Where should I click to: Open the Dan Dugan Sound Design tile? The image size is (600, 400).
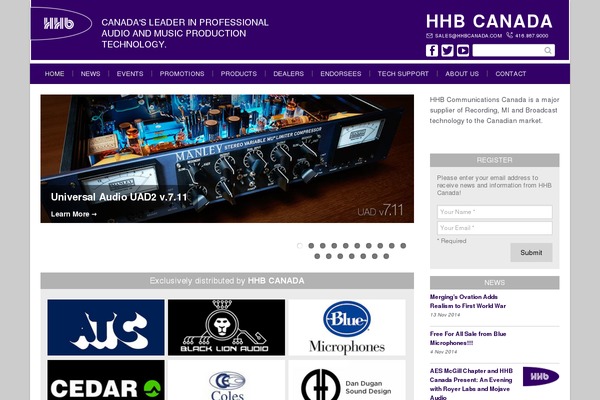tap(347, 380)
